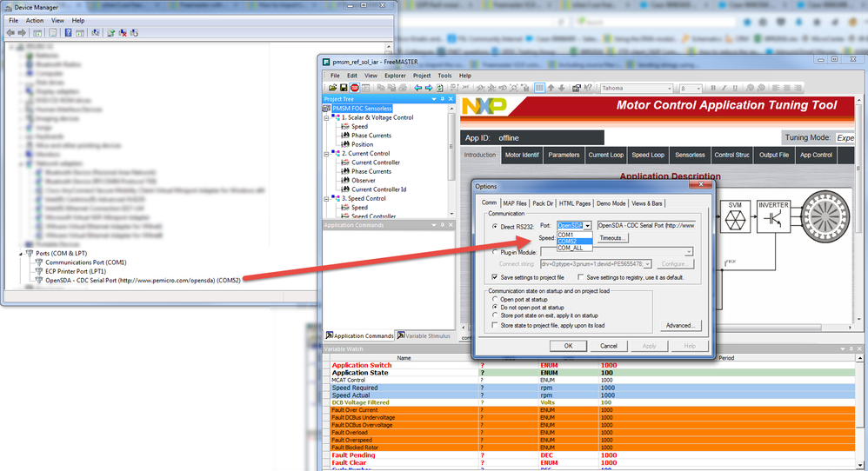Click the down arrow icon in FreeMASTER toolbar
868x471 pixels.
pos(562,88)
